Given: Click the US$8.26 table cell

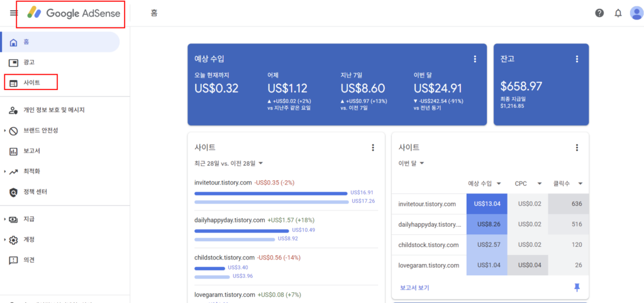Looking at the screenshot, I should [x=487, y=224].
